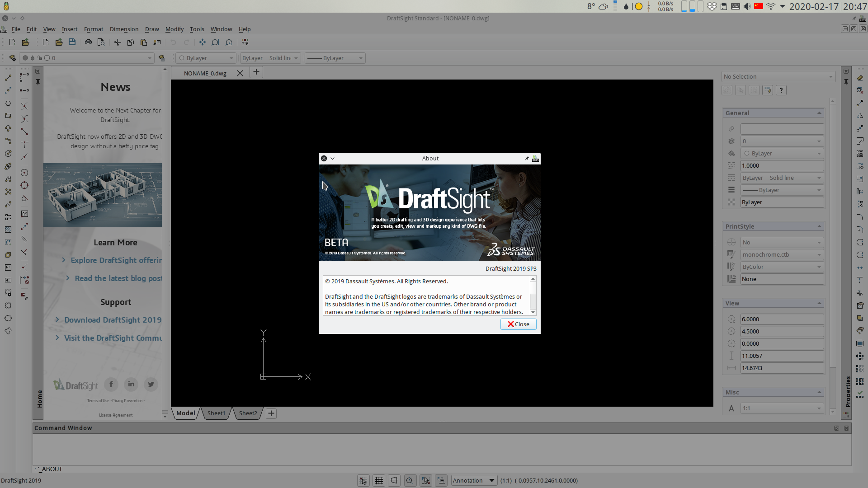Open the Dimension menu
The height and width of the screenshot is (488, 868).
tap(124, 29)
